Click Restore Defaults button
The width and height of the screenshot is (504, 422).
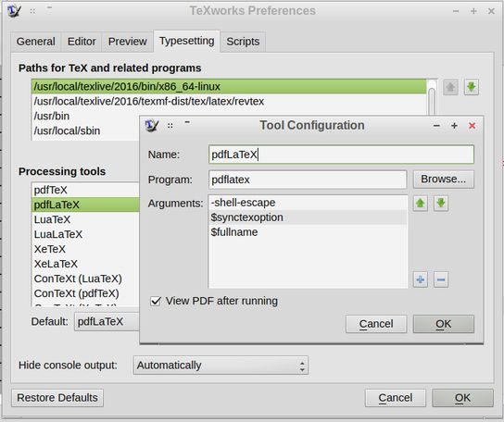[57, 398]
